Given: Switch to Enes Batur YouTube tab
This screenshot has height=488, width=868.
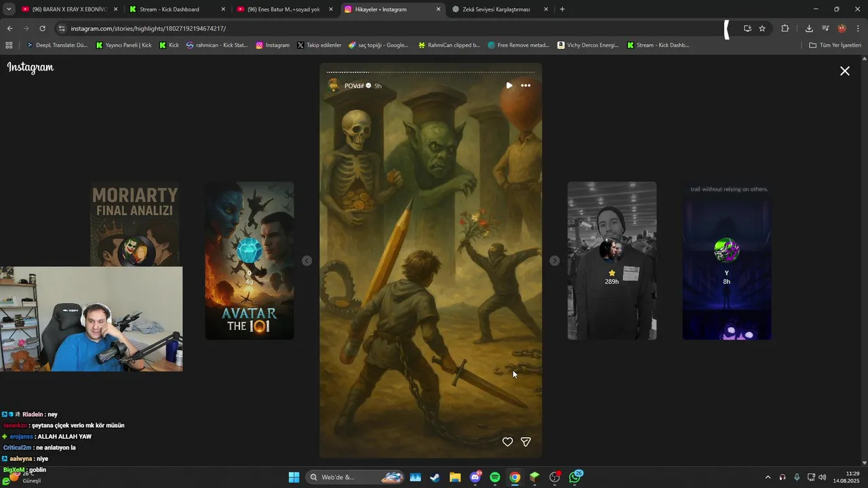Looking at the screenshot, I should (x=283, y=9).
